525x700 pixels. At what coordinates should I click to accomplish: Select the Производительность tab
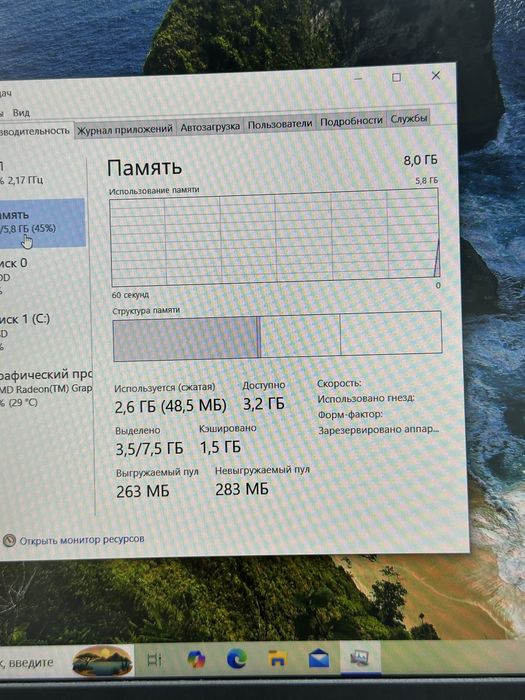pyautogui.click(x=35, y=131)
